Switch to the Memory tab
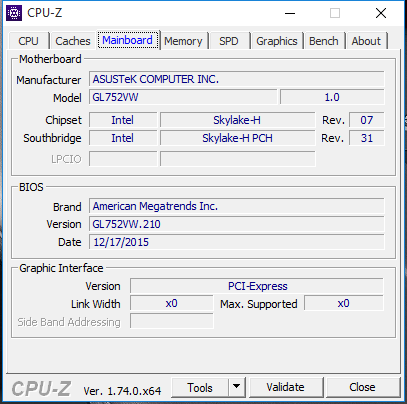Image resolution: width=407 pixels, height=404 pixels. point(183,41)
